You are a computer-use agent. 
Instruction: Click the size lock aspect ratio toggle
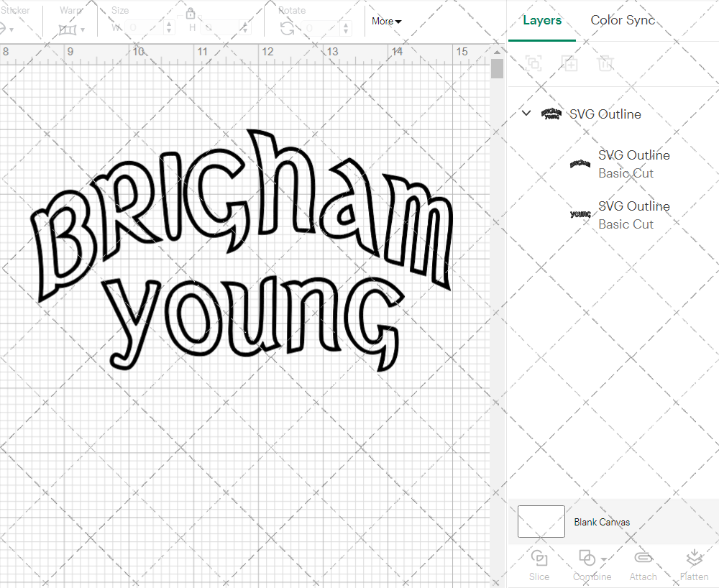click(191, 13)
